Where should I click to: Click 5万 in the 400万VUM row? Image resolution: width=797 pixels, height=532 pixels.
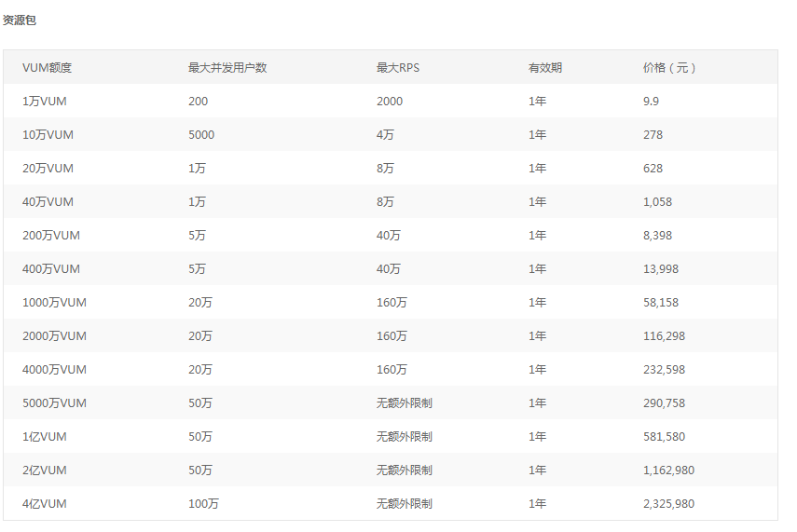[197, 268]
